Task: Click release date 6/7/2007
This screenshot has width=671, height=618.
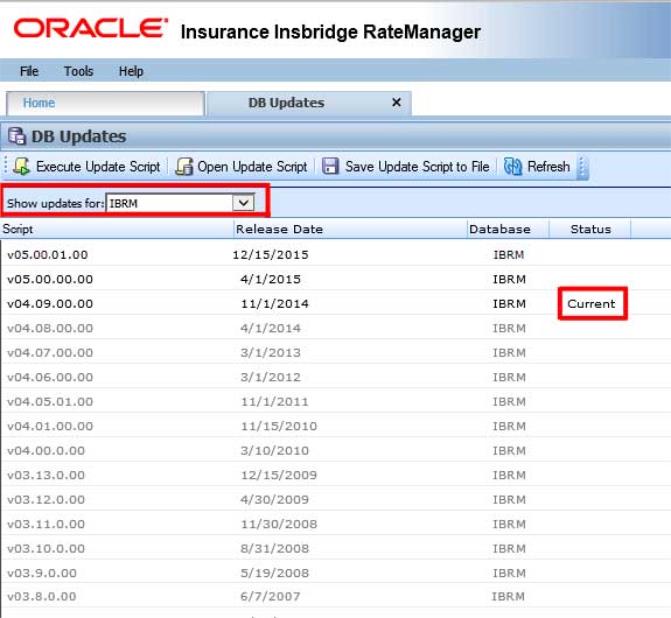Action: pyautogui.click(x=270, y=596)
